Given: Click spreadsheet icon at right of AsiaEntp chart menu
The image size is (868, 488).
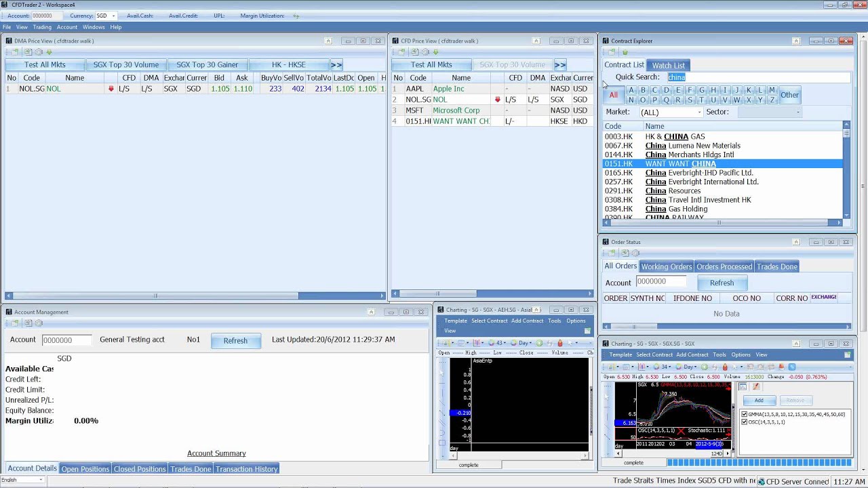Looking at the screenshot, I should click(587, 331).
